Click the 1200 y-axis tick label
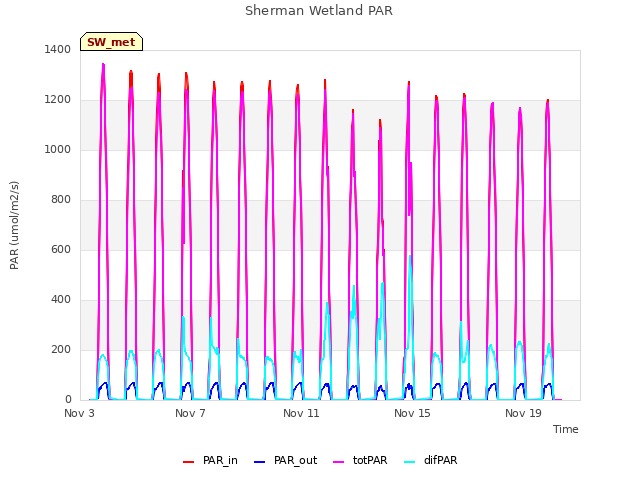Screen dimensions: 640x480 58,100
